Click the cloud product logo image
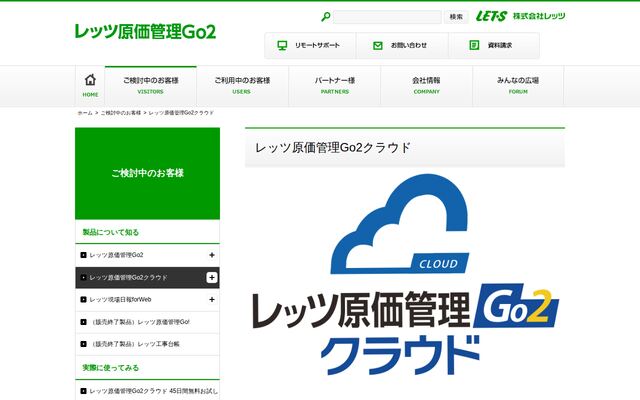Viewport: 640px width, 400px height. point(405,274)
